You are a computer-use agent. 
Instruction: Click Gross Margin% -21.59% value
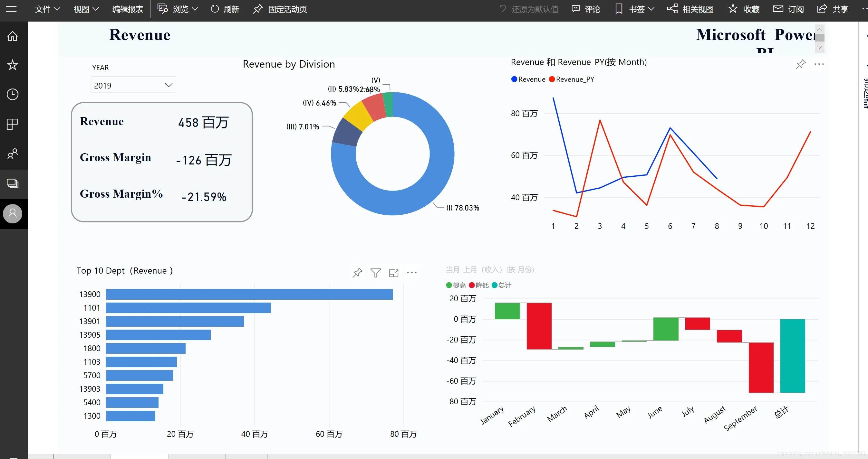(204, 197)
